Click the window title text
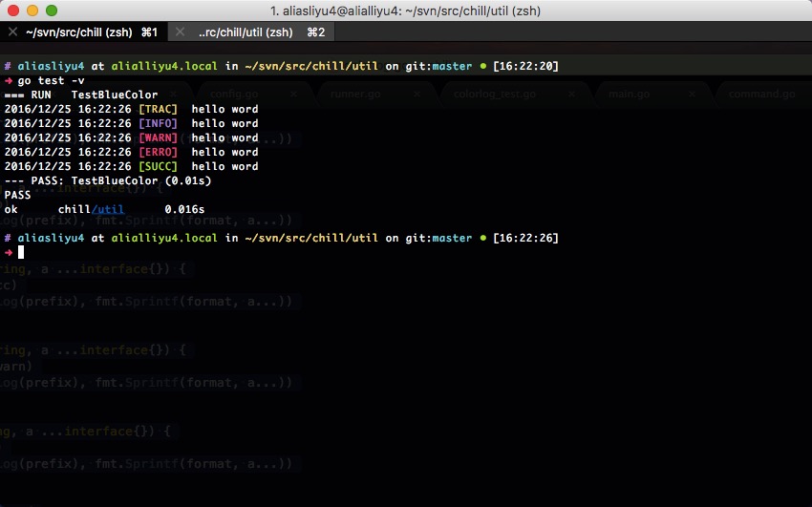The width and height of the screenshot is (812, 507). click(x=405, y=11)
